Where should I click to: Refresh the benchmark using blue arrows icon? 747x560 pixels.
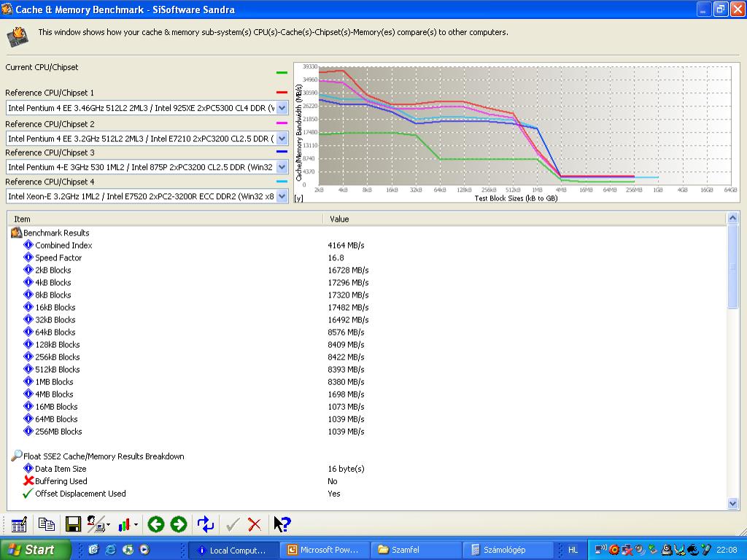click(x=205, y=524)
